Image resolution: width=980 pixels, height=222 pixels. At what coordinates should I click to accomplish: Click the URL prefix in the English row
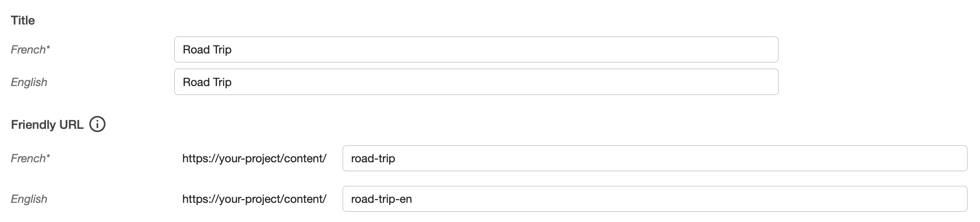254,199
